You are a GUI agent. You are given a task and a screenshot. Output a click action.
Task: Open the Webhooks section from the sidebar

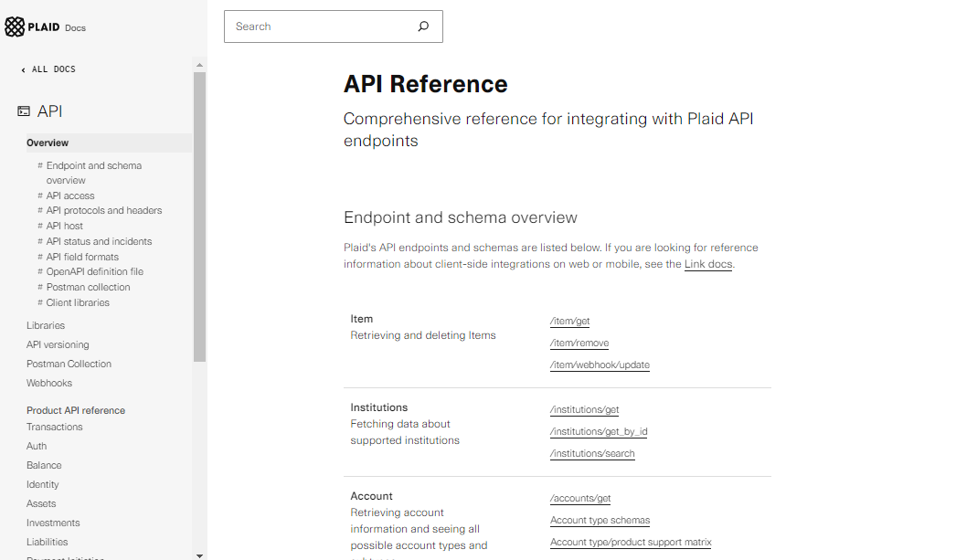48,382
